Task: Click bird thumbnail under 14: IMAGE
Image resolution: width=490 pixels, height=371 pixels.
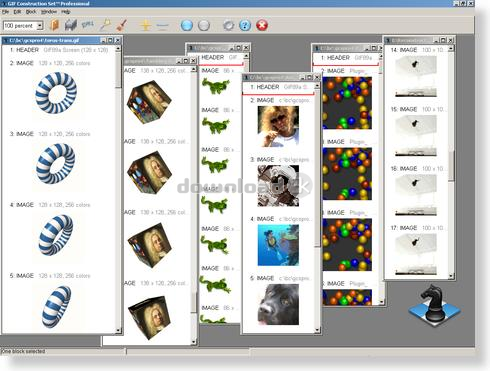Action: pyautogui.click(x=416, y=76)
